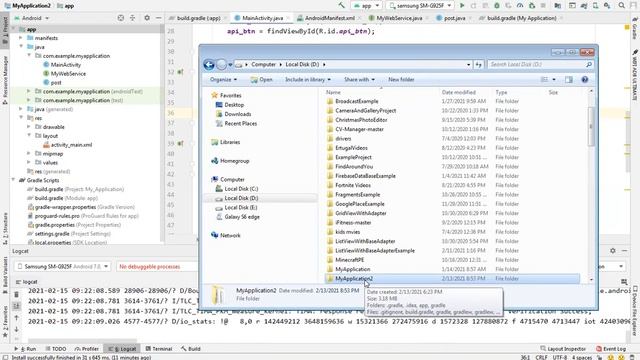This screenshot has height=360, width=640.
Task: Click Open button in Explorer toolbar
Action: [262, 80]
